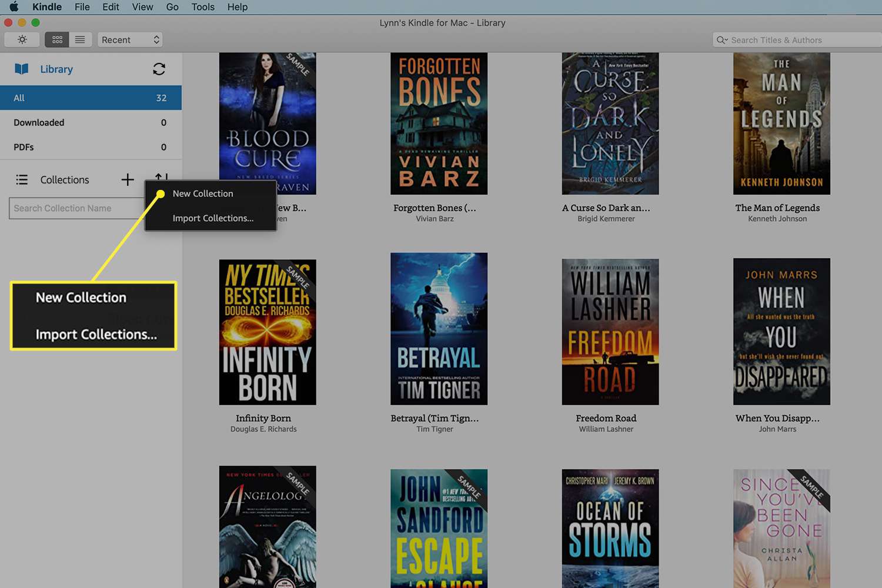The height and width of the screenshot is (588, 882).
Task: Click the sort collections arrows icon
Action: point(161,177)
